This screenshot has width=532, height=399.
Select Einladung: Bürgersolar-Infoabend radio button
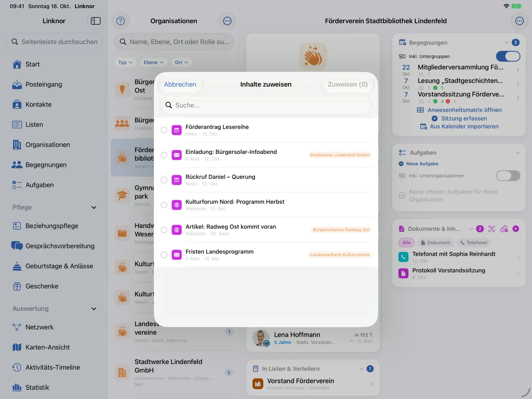(x=164, y=155)
